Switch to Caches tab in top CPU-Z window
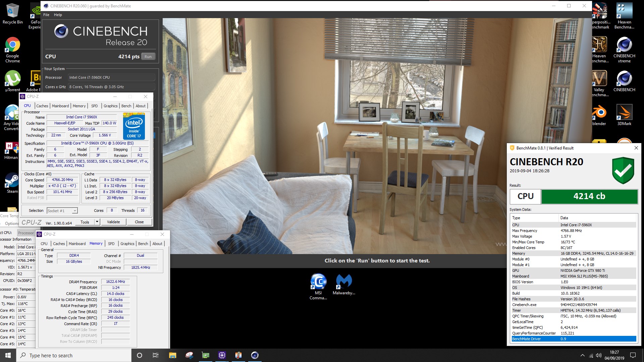644x362 pixels. 42,106
